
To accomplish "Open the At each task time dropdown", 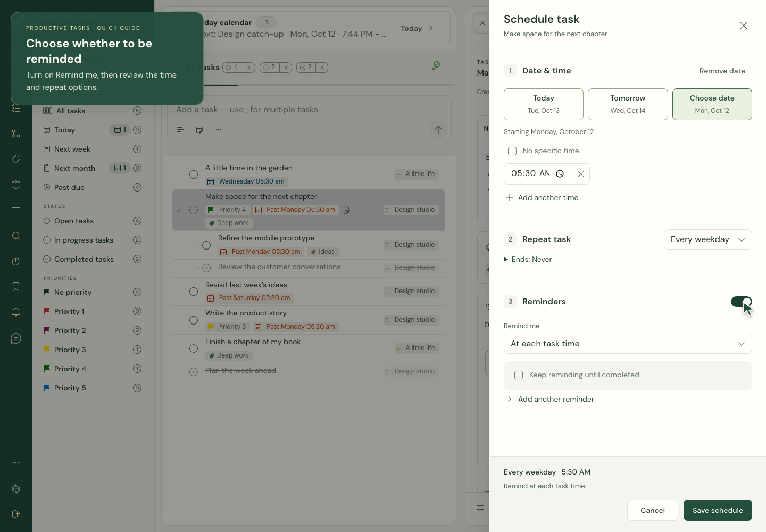I will point(628,344).
